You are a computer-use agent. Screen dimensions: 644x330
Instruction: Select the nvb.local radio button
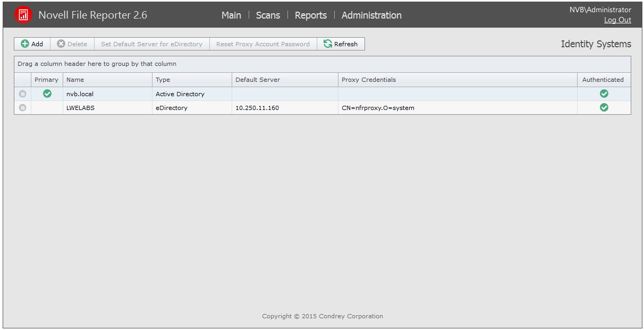coord(22,94)
